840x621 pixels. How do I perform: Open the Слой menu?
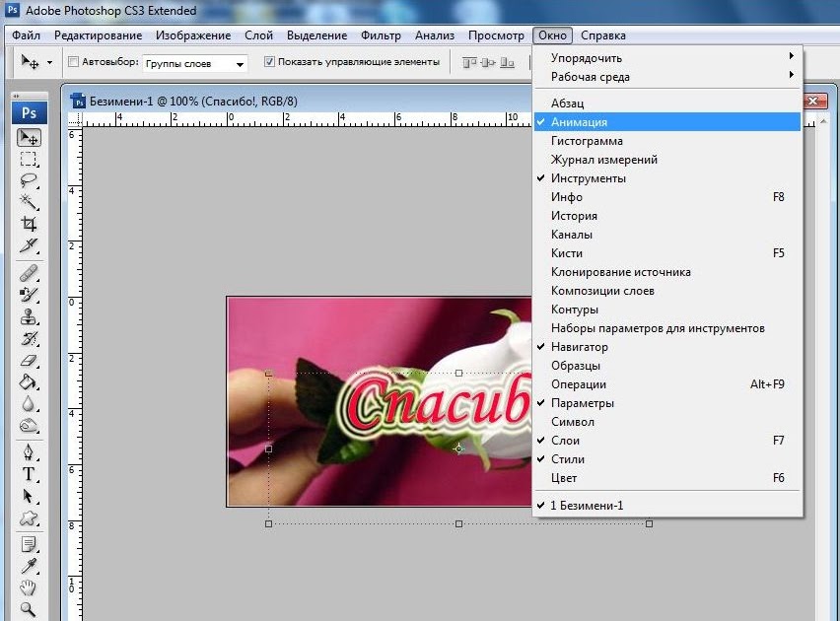click(x=258, y=35)
